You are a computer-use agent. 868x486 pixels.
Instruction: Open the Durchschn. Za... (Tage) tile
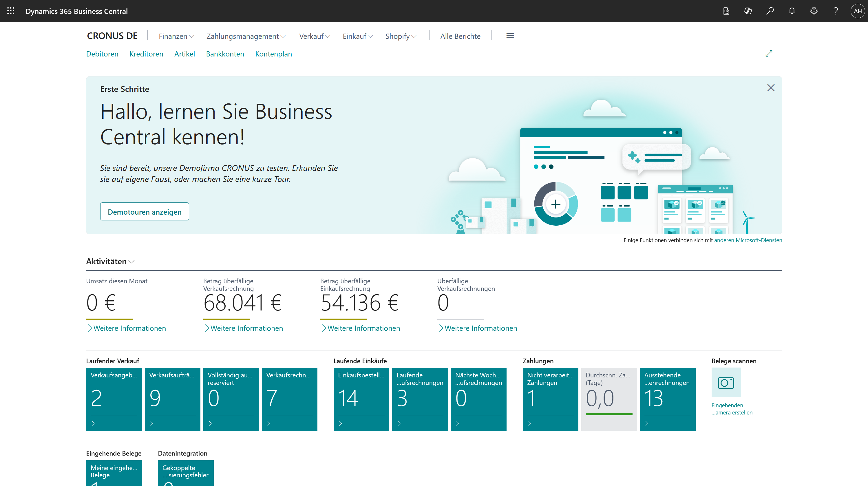coord(609,399)
